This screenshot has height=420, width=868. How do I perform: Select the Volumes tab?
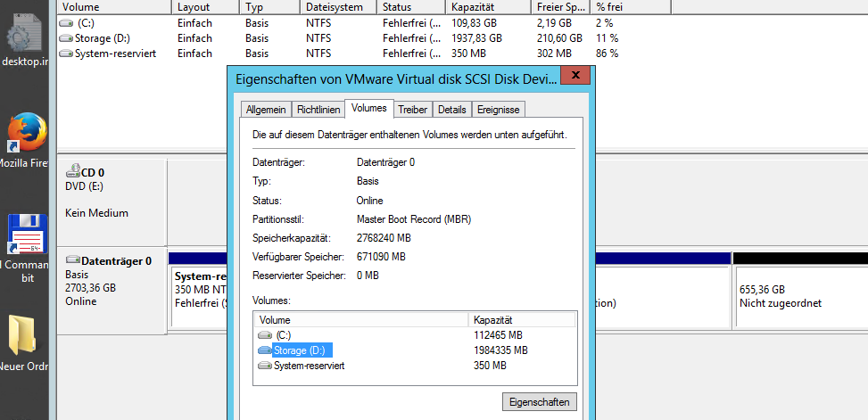point(368,109)
